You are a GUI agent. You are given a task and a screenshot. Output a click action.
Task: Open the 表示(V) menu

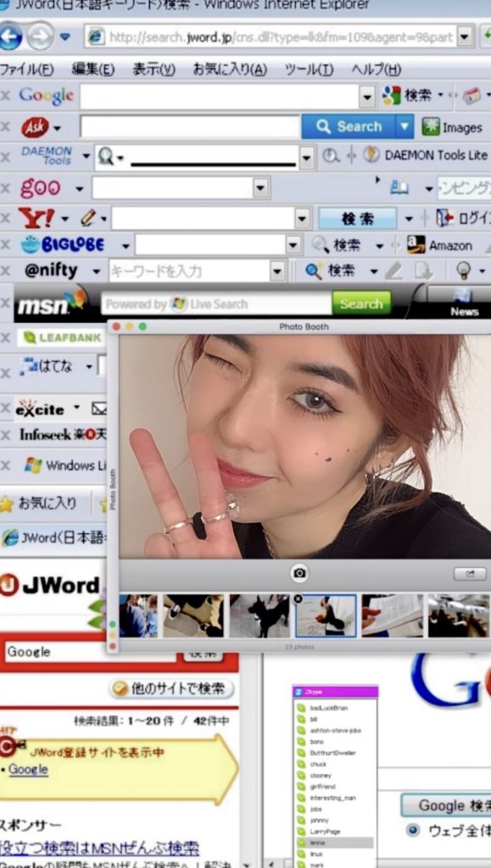pos(153,70)
